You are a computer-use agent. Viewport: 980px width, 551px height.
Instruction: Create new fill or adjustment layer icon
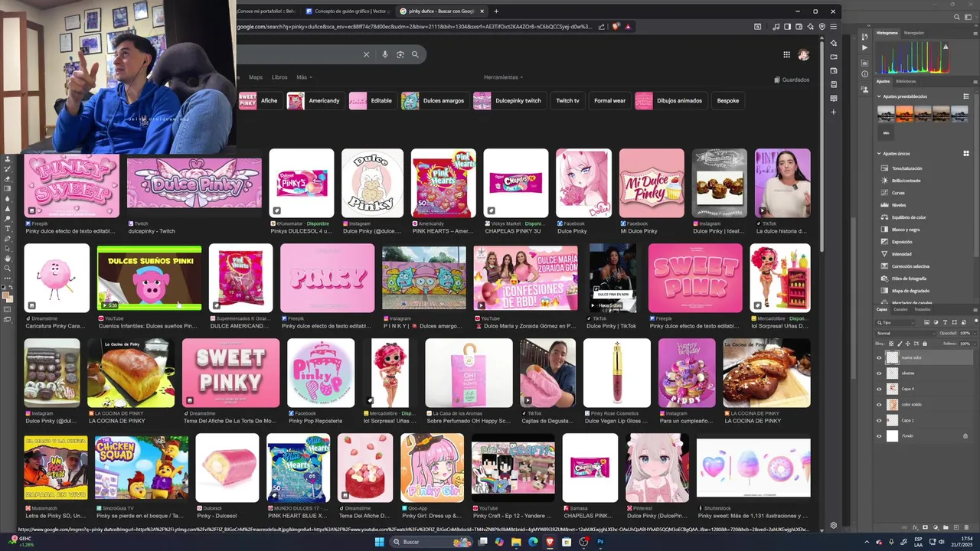pyautogui.click(x=936, y=527)
